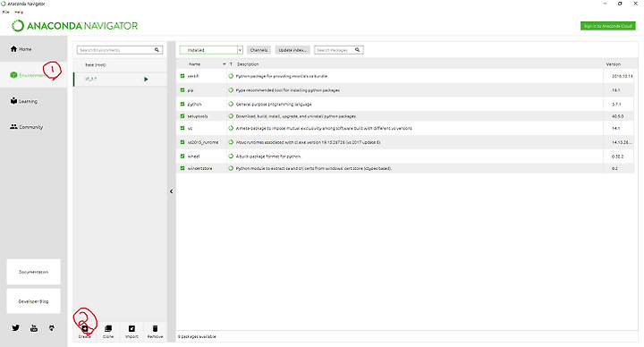Click the '8 packages available' status text
Screen dimensions: 644x347
pos(197,336)
